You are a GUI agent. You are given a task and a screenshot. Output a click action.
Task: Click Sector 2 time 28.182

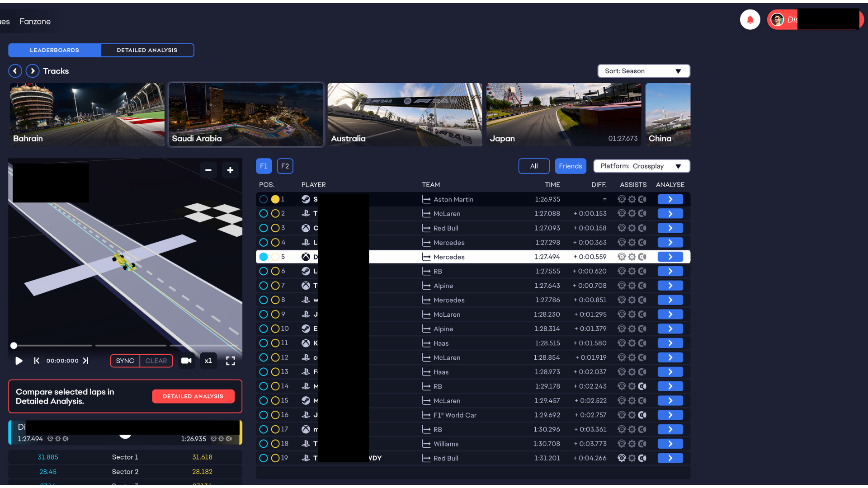pyautogui.click(x=202, y=472)
